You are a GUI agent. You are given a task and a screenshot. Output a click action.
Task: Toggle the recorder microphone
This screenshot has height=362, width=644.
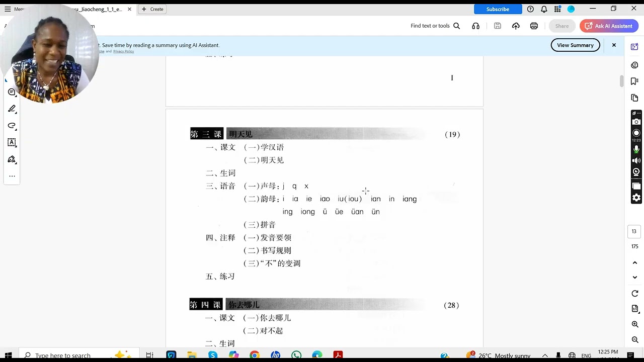pos(636,149)
